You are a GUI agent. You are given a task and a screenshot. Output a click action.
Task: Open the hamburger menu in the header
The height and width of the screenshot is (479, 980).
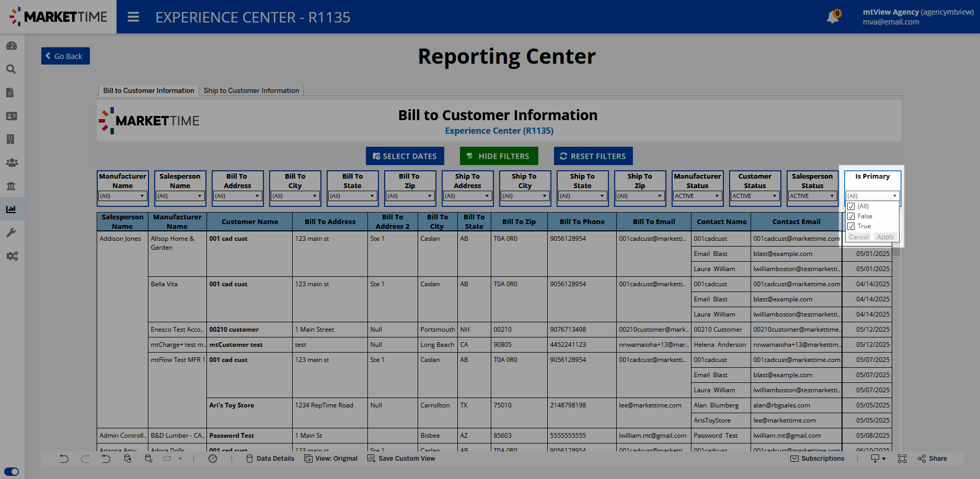[133, 17]
